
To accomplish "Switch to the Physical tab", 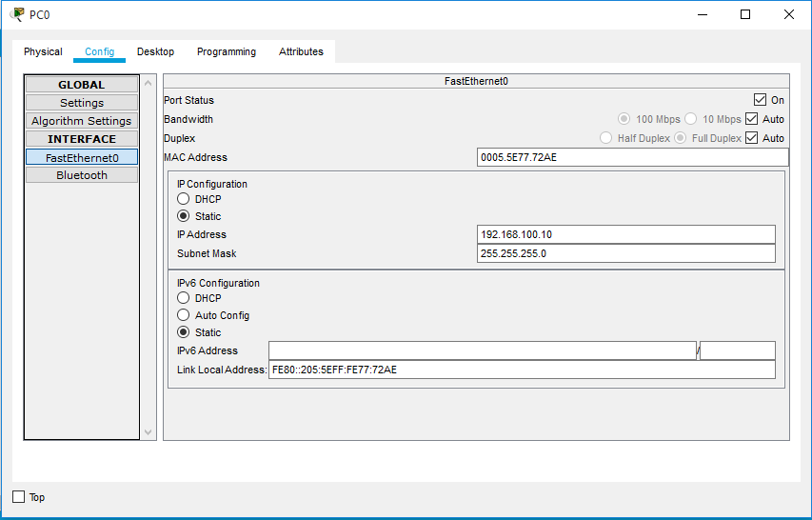I will click(x=43, y=51).
